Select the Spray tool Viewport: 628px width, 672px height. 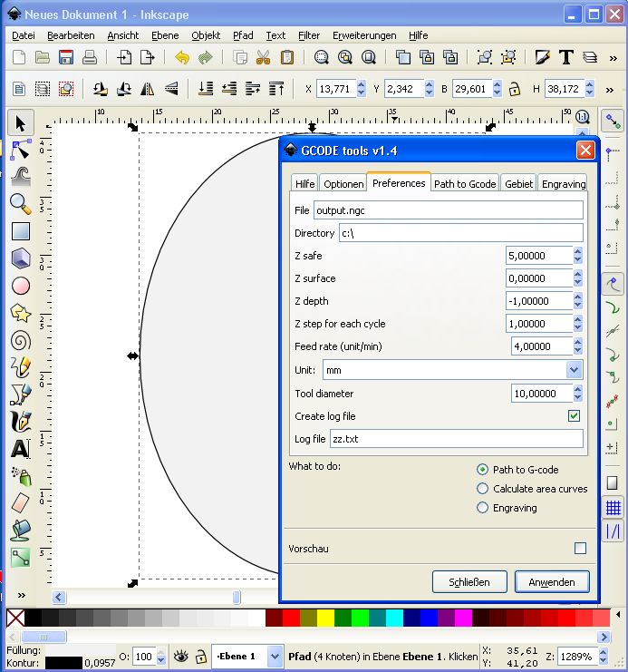20,476
